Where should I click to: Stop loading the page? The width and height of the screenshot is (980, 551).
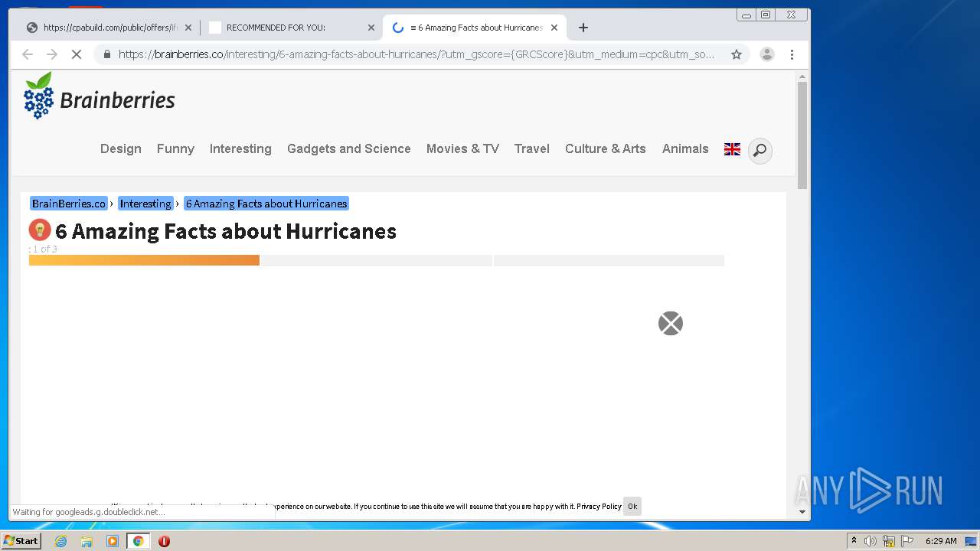76,54
